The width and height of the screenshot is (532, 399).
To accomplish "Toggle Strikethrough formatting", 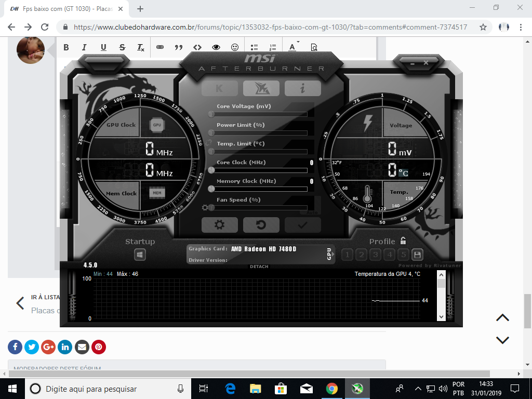I will click(x=122, y=47).
